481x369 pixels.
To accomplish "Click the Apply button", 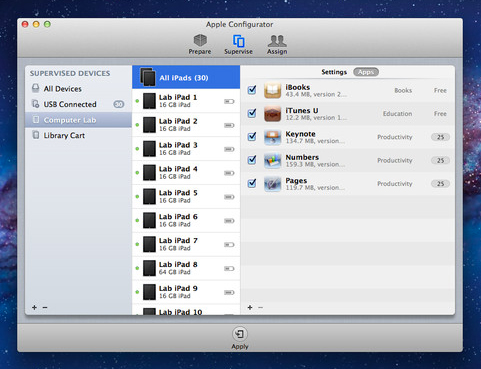I will coord(240,338).
